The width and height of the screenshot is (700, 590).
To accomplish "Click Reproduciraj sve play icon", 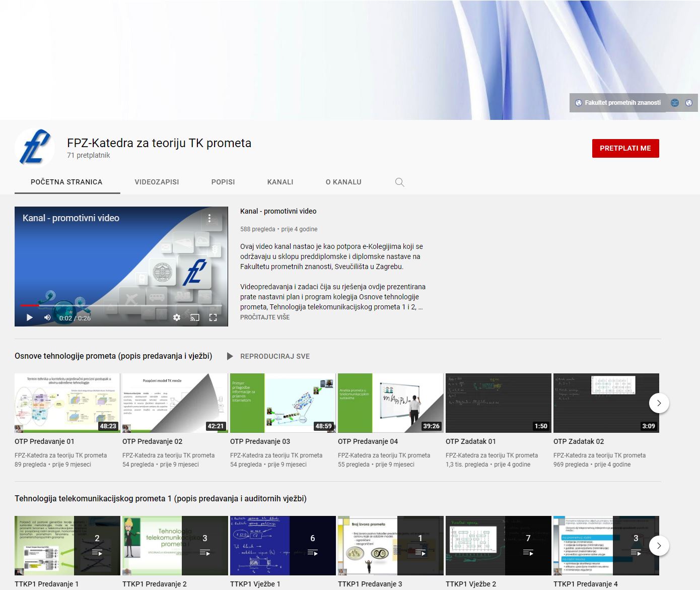I will pos(230,356).
